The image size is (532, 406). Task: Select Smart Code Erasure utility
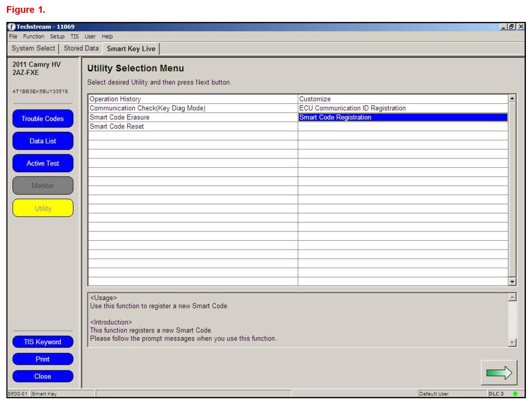click(120, 117)
